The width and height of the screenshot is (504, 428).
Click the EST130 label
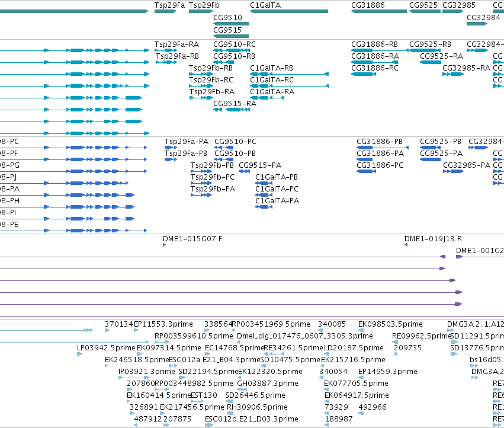204,395
